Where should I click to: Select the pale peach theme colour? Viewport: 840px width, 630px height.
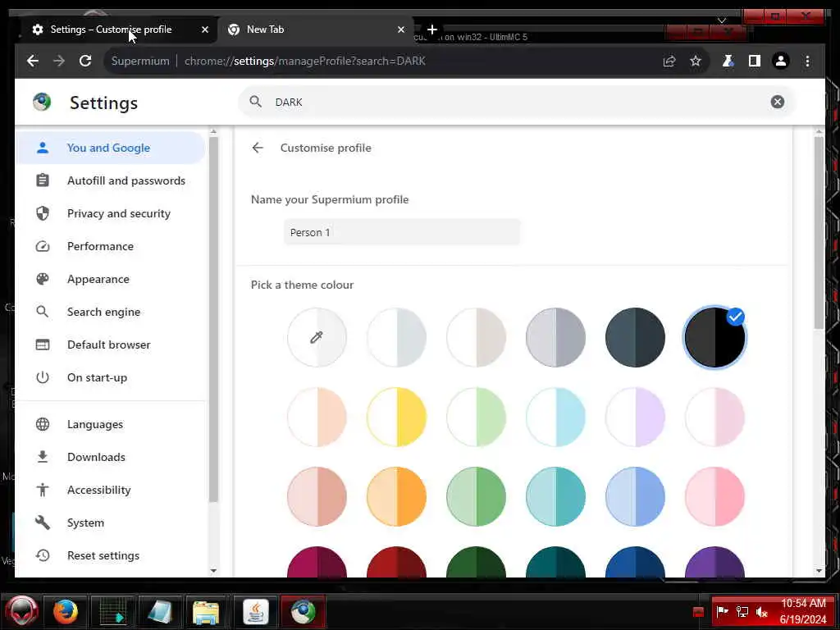coord(317,417)
